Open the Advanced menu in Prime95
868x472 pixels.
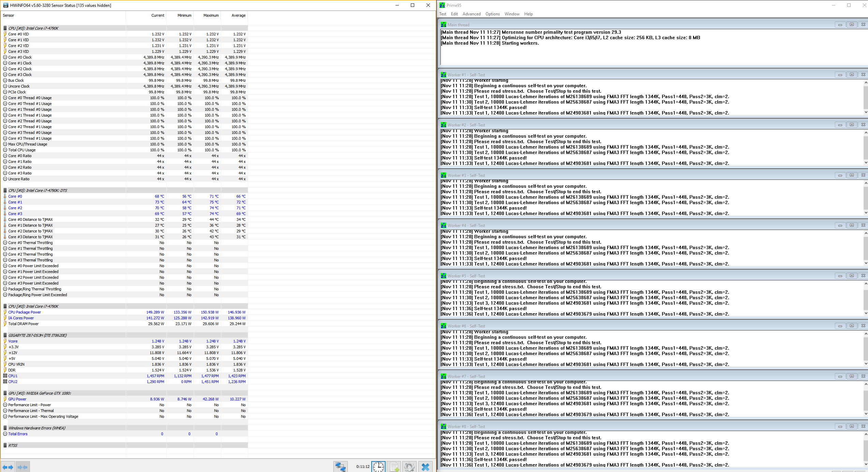pyautogui.click(x=471, y=14)
